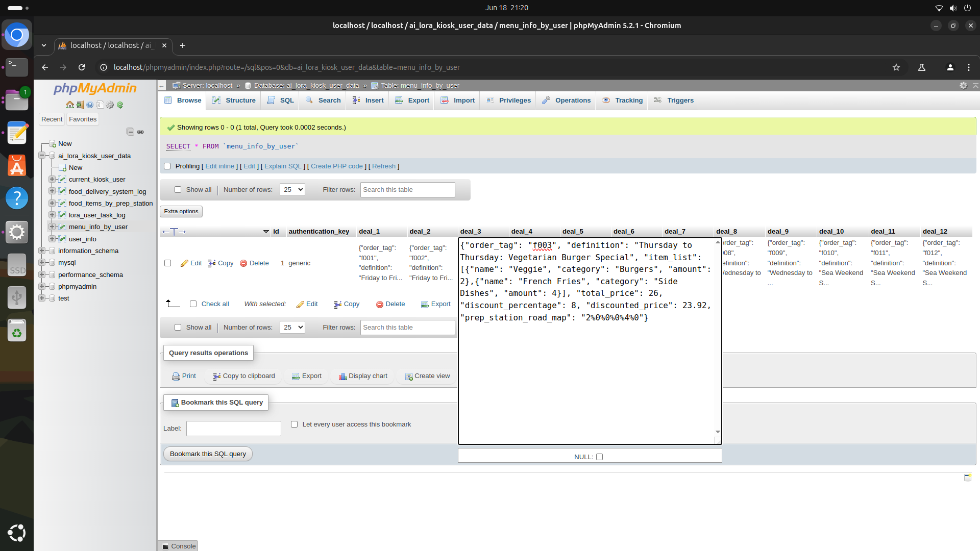Screen dimensions: 980x551
Task: Tick the NULL checkbox under editor
Action: (600, 457)
